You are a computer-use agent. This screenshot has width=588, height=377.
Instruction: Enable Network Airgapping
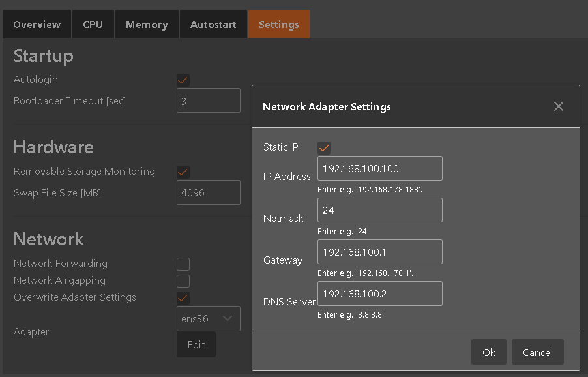coord(183,280)
